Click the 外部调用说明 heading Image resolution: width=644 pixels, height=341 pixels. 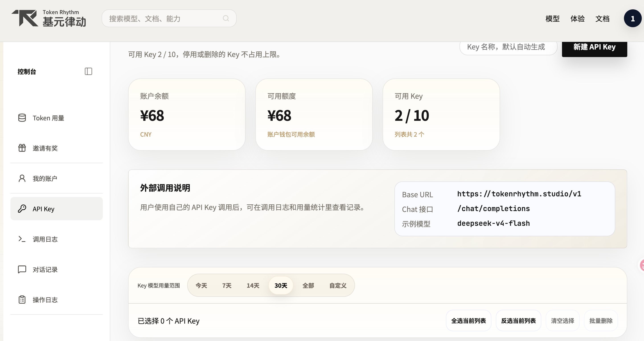(165, 188)
